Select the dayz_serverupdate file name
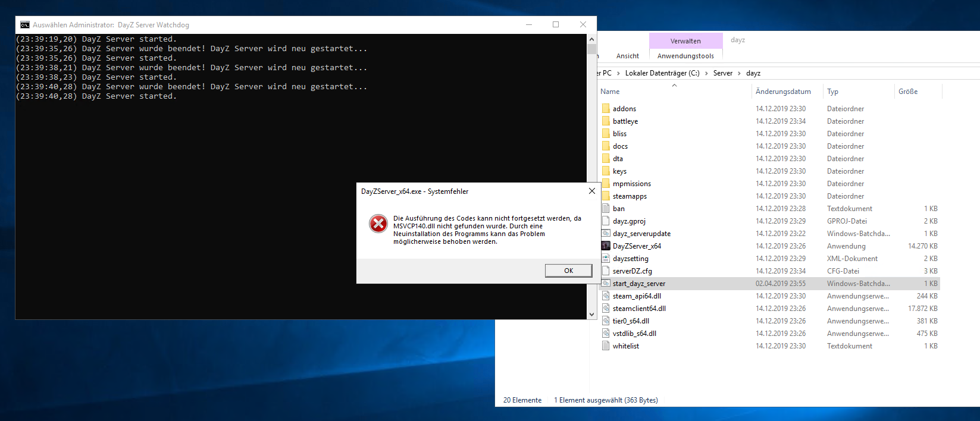The image size is (980, 421). click(x=641, y=234)
